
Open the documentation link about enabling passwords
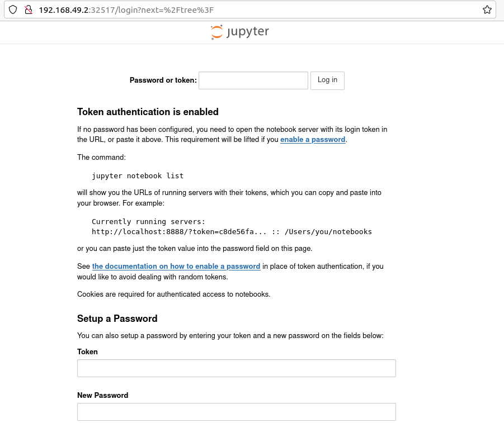[176, 266]
